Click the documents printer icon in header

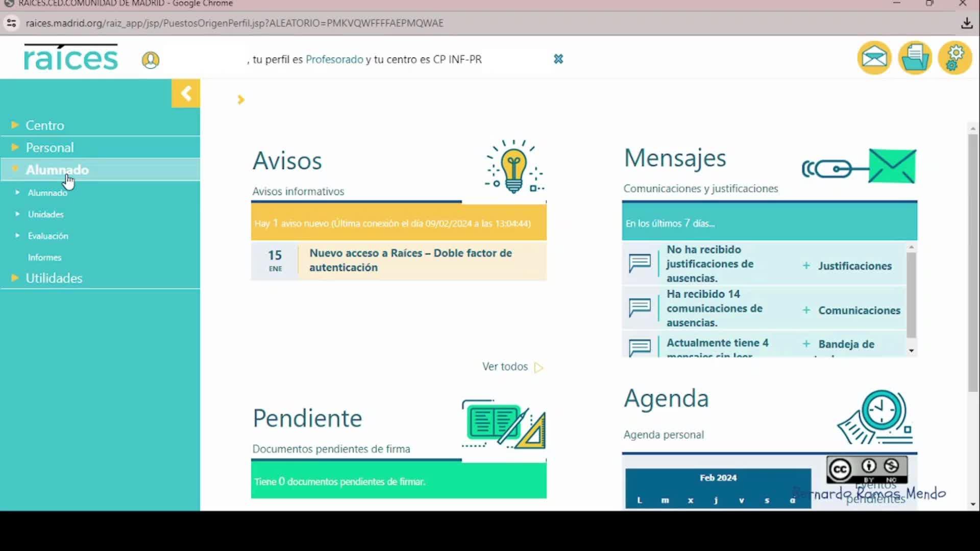tap(915, 58)
